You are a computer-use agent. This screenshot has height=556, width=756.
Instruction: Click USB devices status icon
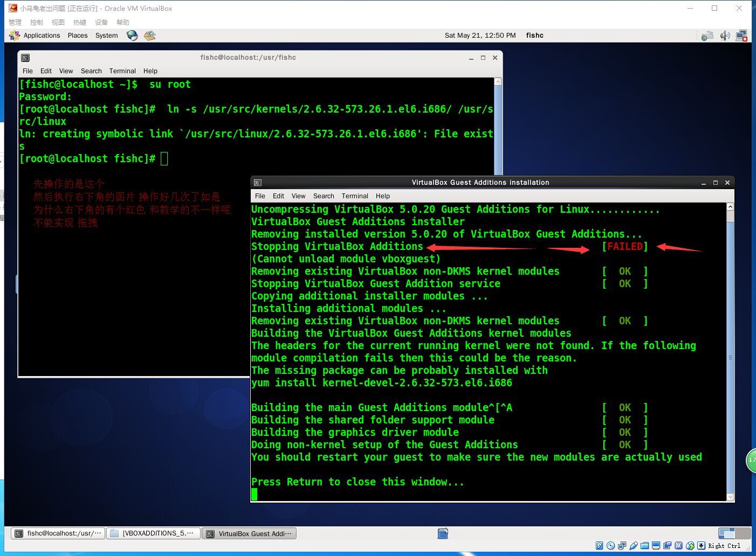(634, 546)
